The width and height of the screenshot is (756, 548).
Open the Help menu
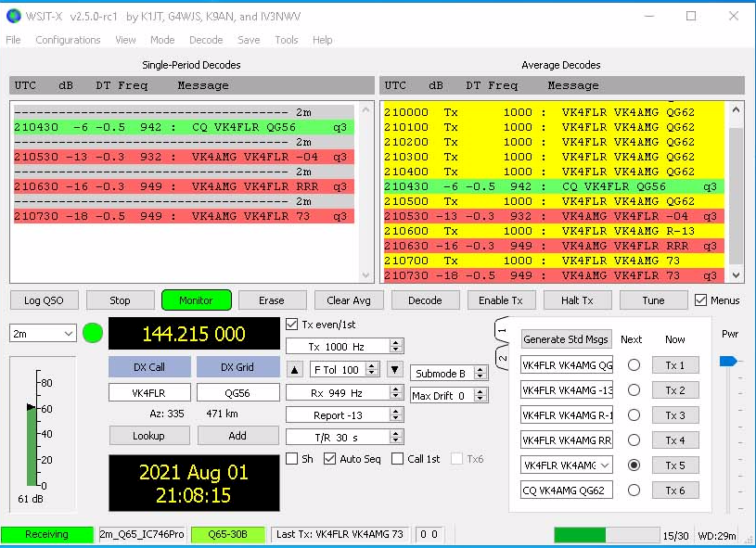[322, 40]
